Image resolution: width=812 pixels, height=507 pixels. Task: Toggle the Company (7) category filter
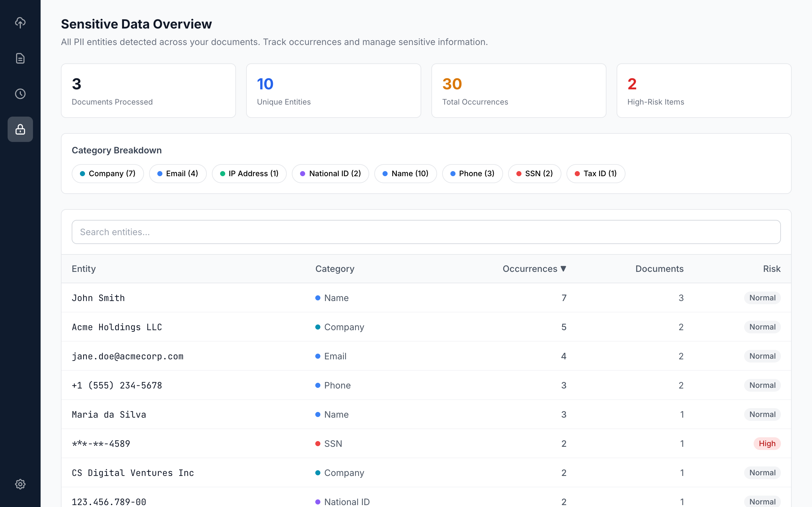click(x=108, y=173)
